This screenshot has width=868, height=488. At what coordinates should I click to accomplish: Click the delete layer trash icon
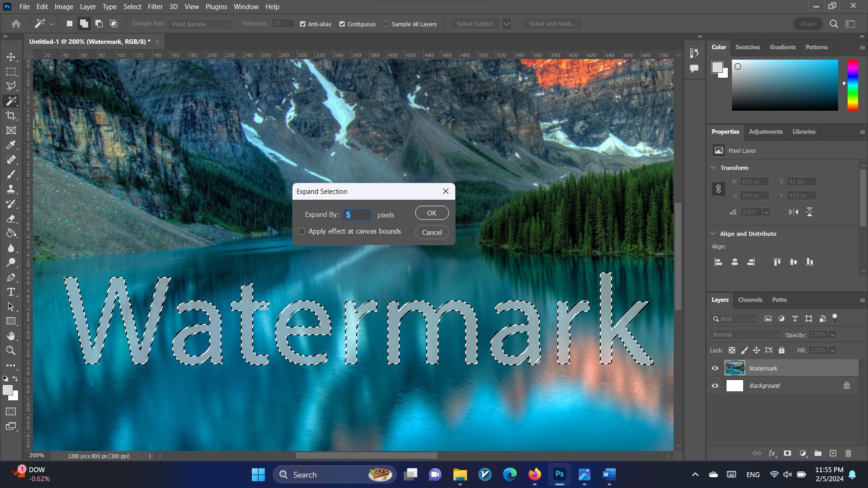pyautogui.click(x=848, y=453)
